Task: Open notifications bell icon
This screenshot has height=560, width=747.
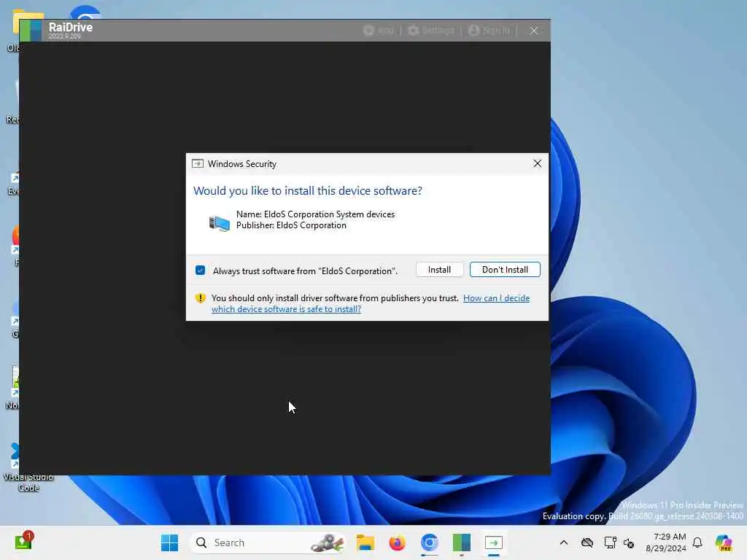Action: click(x=697, y=542)
